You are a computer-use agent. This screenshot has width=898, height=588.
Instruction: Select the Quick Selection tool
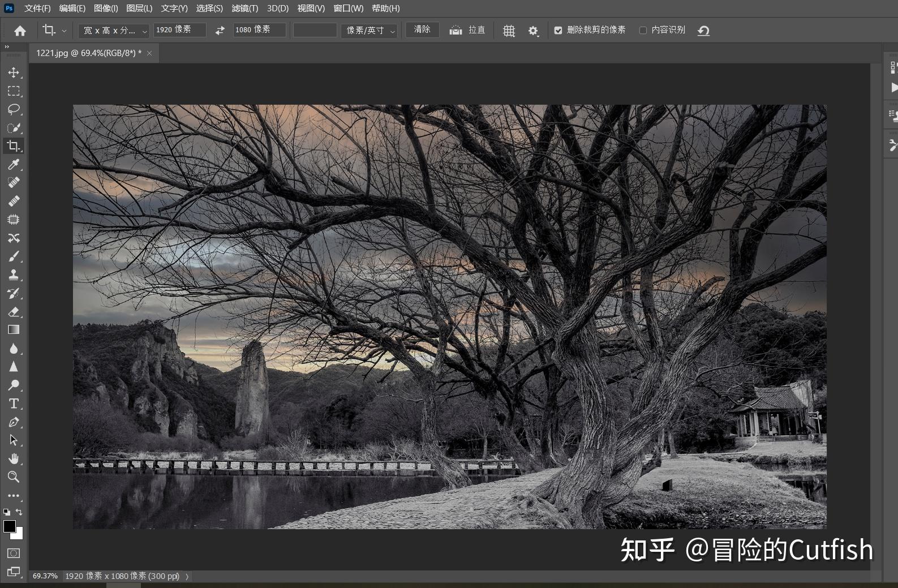click(x=14, y=128)
